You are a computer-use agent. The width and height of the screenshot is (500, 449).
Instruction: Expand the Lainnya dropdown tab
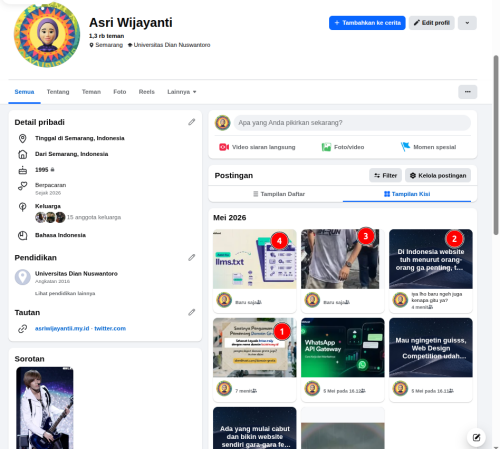[182, 92]
